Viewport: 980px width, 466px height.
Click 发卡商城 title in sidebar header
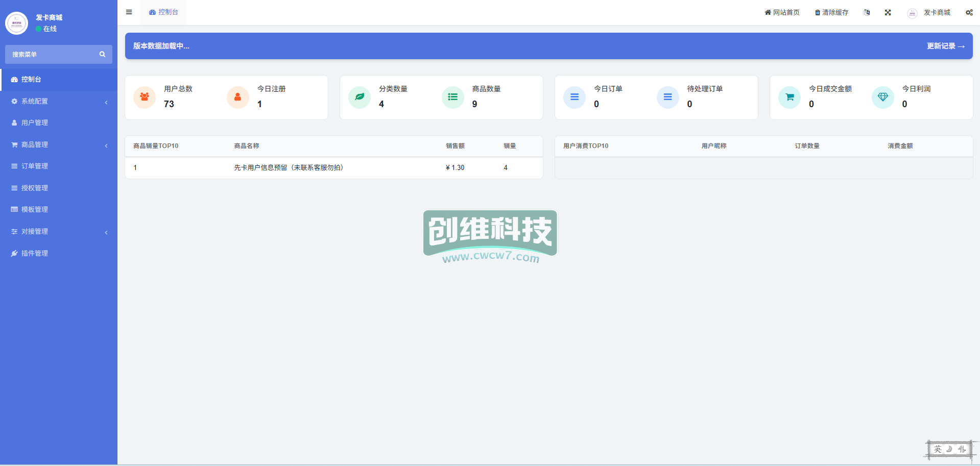(49, 17)
